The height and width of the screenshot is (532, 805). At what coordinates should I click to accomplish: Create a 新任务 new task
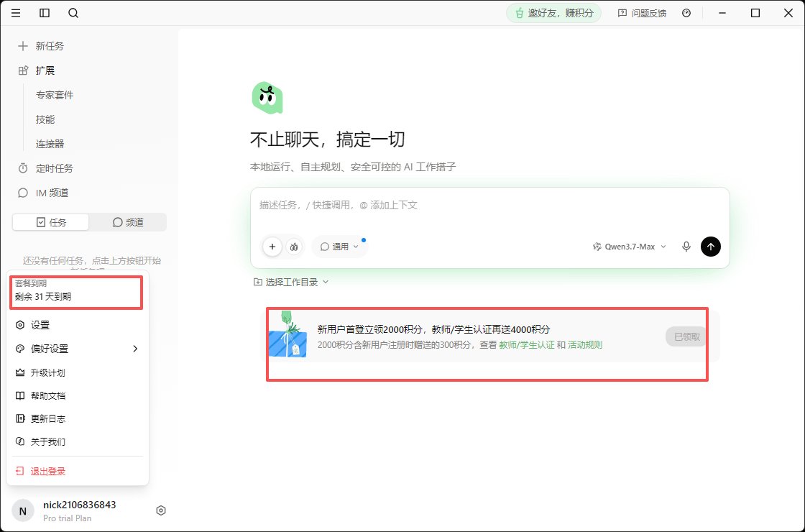pos(41,46)
